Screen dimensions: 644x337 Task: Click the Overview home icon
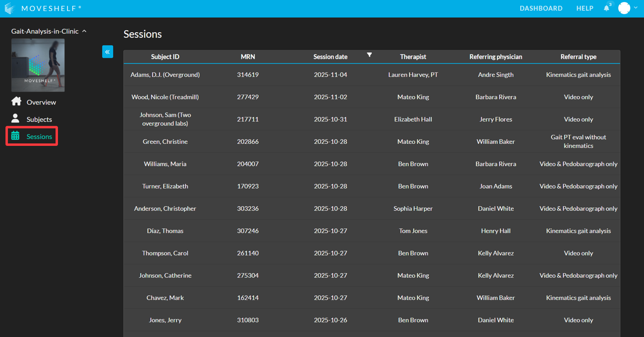pos(16,102)
